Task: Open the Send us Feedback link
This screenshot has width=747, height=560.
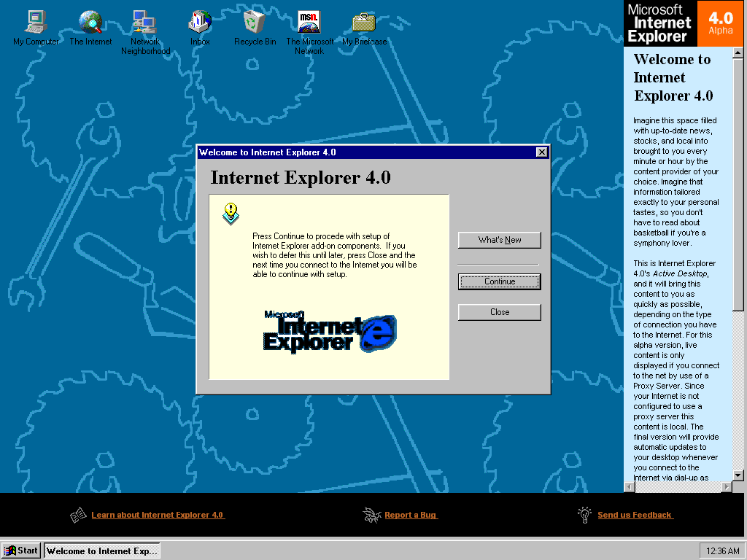Action: point(635,515)
